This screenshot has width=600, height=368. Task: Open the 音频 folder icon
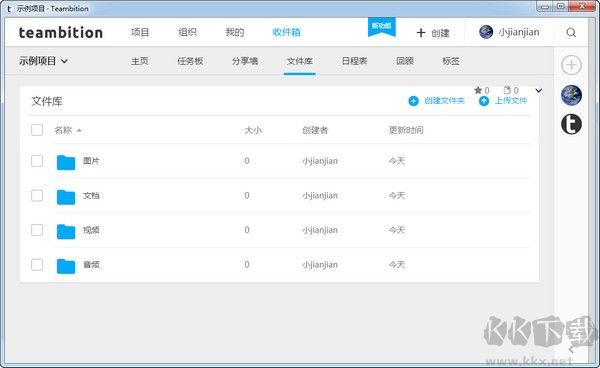pos(66,266)
